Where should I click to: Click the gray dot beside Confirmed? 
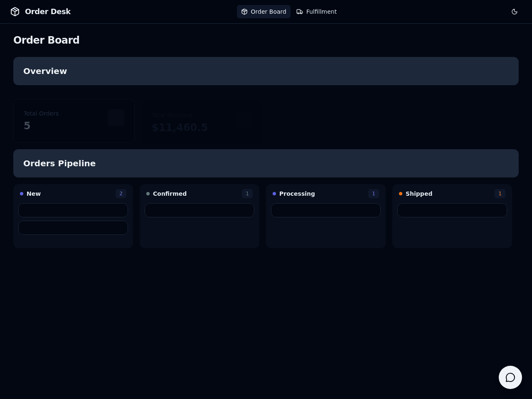point(148,194)
